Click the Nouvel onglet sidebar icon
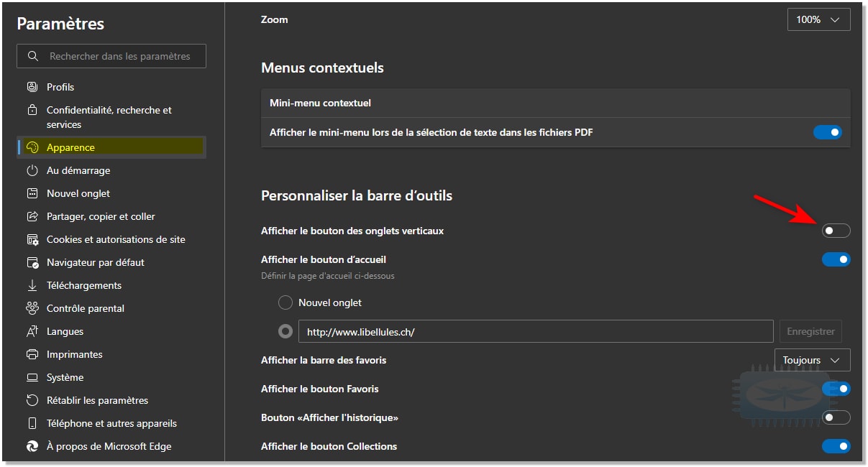This screenshot has width=868, height=467. (32, 193)
